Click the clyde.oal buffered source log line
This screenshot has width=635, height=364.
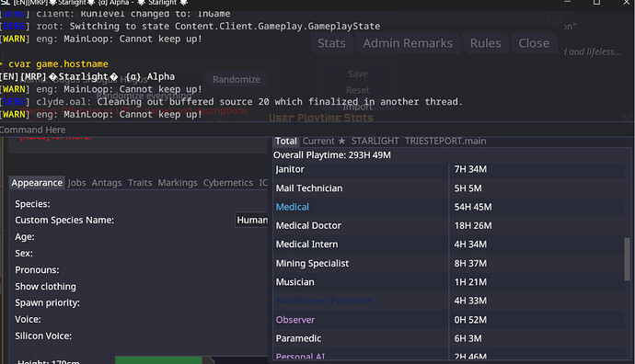pyautogui.click(x=231, y=102)
